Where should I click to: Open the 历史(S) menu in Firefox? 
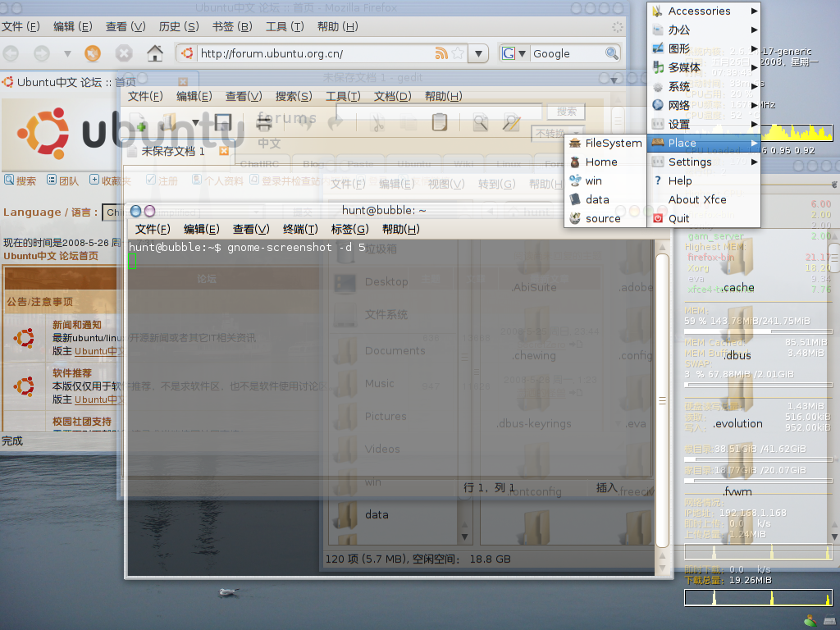tap(179, 26)
